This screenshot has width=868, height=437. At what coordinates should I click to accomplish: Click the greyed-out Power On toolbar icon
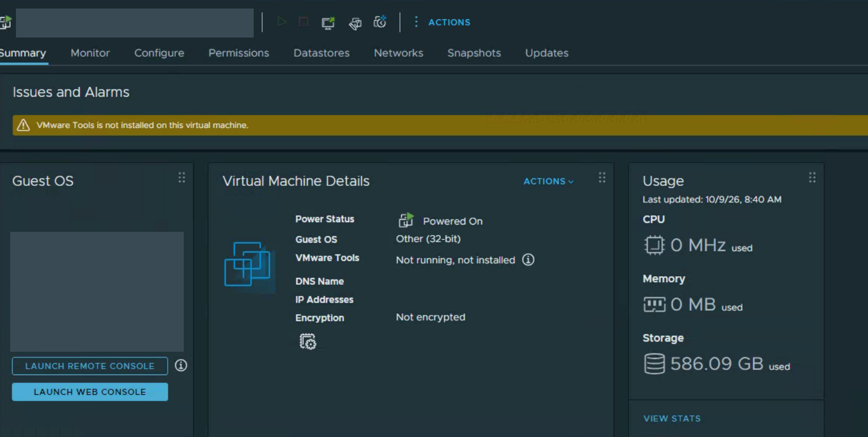(282, 22)
